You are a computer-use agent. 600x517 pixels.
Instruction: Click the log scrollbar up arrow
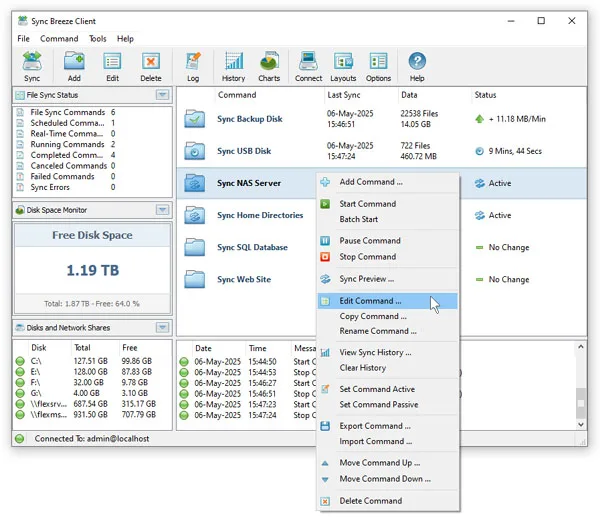coord(580,347)
